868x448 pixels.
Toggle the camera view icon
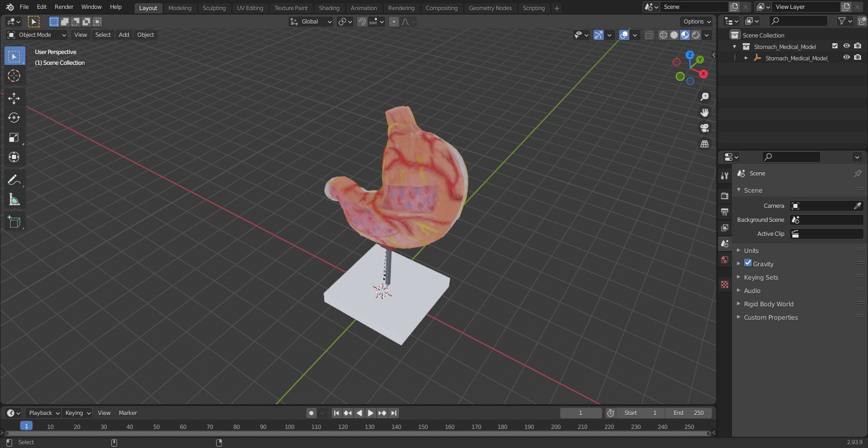pos(704,128)
